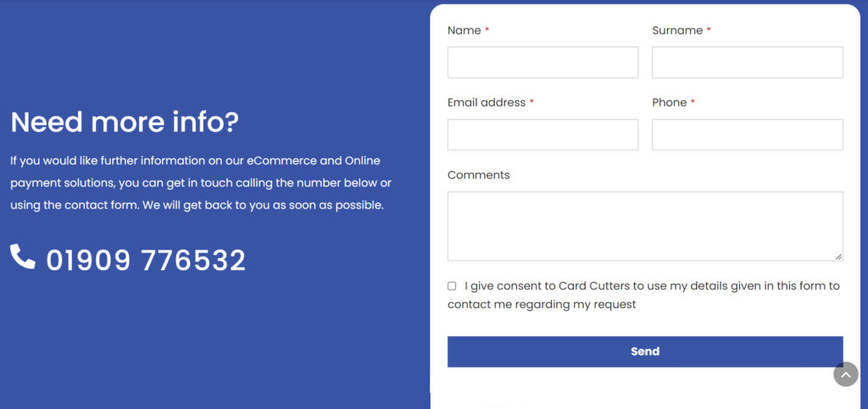Screen dimensions: 868x409
Task: Click the Comments label
Action: 478,175
